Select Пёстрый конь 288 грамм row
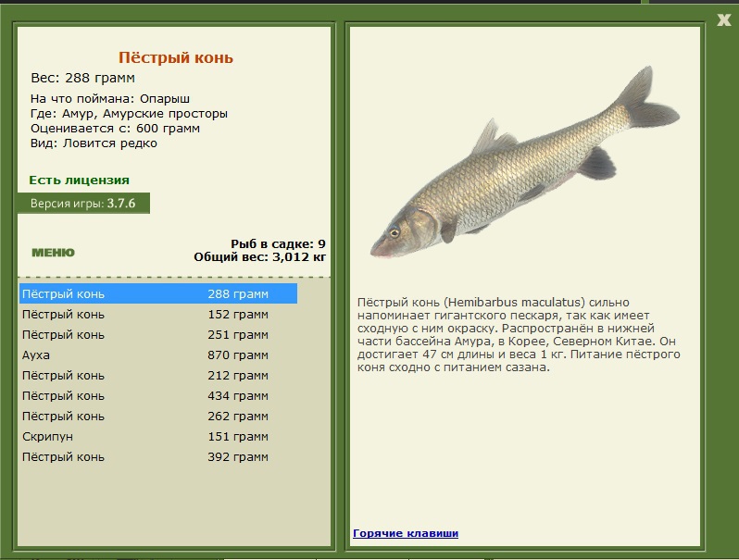The image size is (739, 560). point(158,293)
